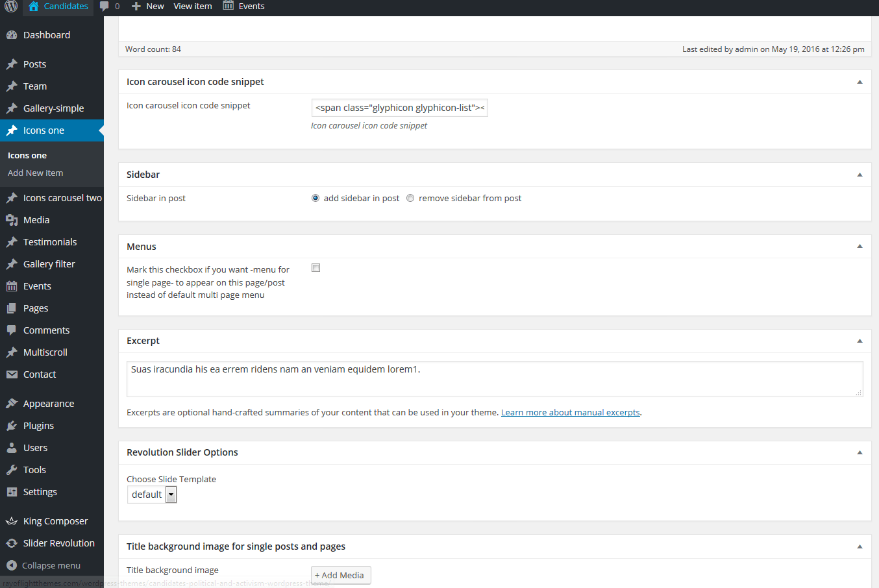Enable the single page menu checkbox
879x588 pixels.
pos(316,268)
